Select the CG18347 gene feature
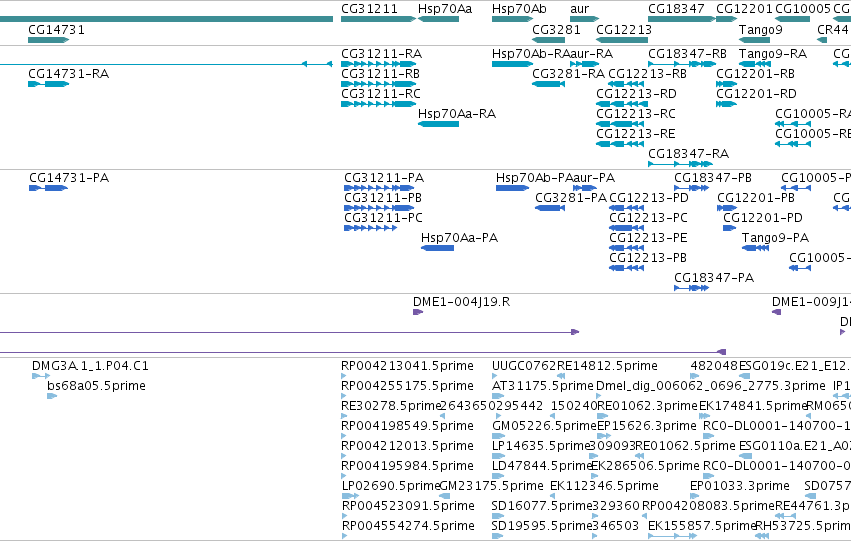This screenshot has width=851, height=541. [682, 19]
